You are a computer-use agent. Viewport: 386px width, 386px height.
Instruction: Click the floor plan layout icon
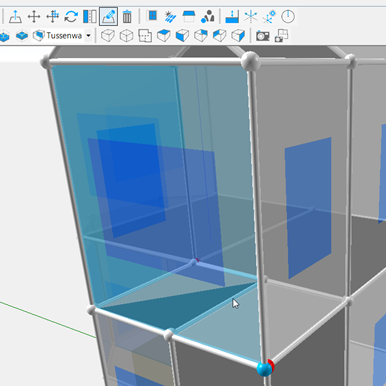point(145,35)
